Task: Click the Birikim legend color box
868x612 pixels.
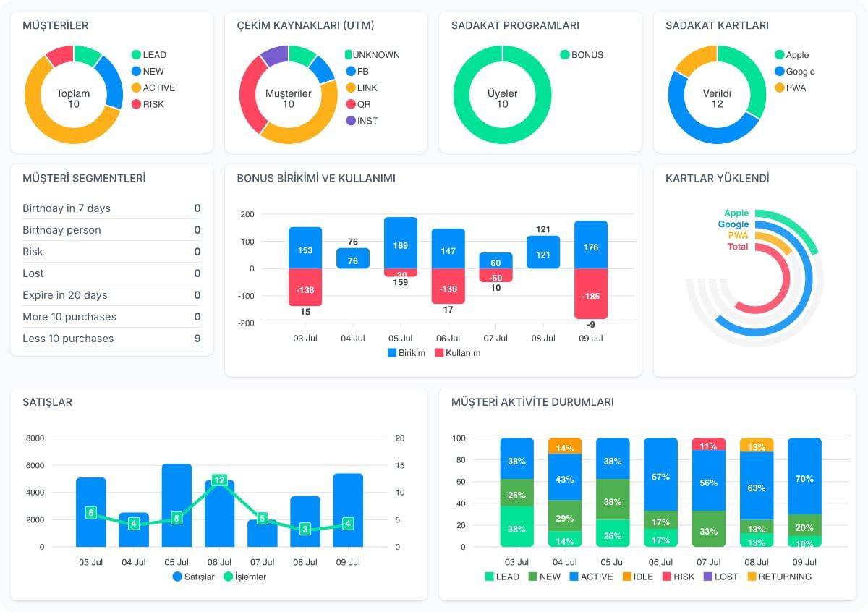Action: (392, 353)
